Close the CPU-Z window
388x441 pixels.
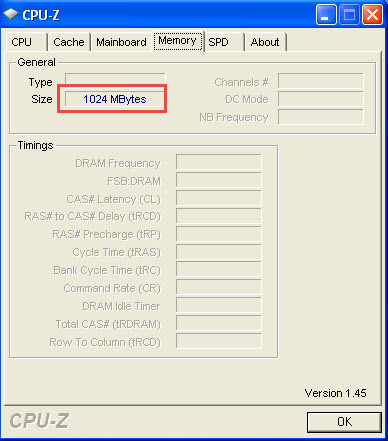(x=372, y=15)
